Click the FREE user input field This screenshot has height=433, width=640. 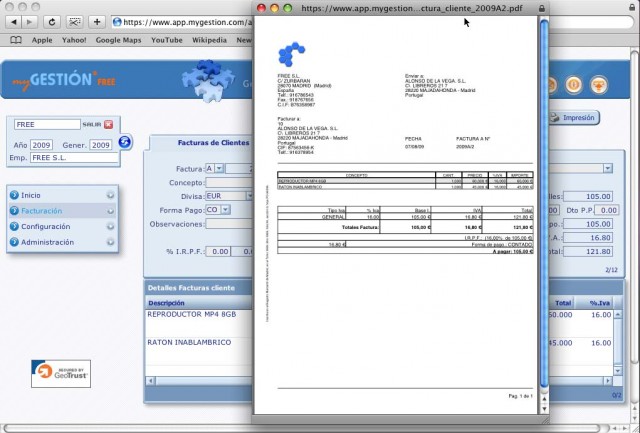47,124
